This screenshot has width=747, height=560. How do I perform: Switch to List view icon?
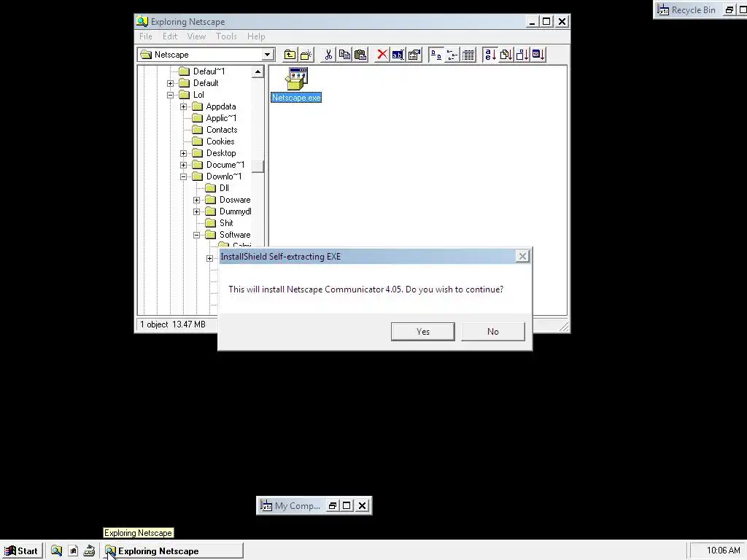[452, 55]
